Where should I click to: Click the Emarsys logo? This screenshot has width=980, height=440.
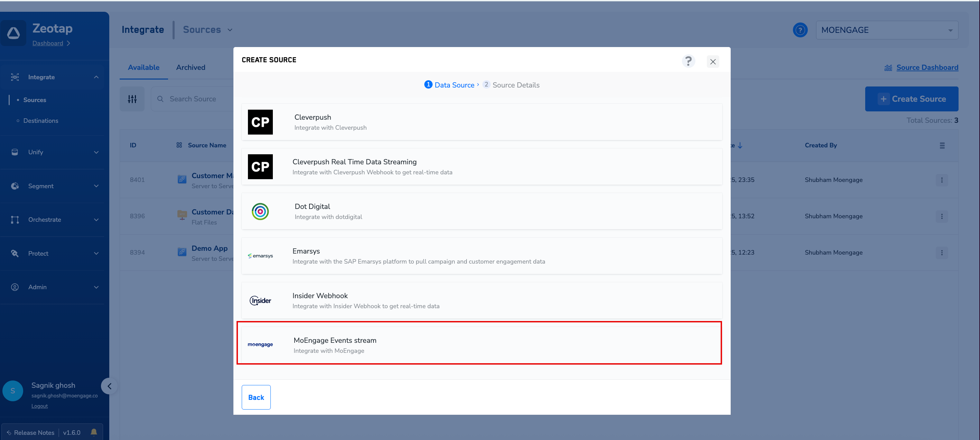click(260, 256)
